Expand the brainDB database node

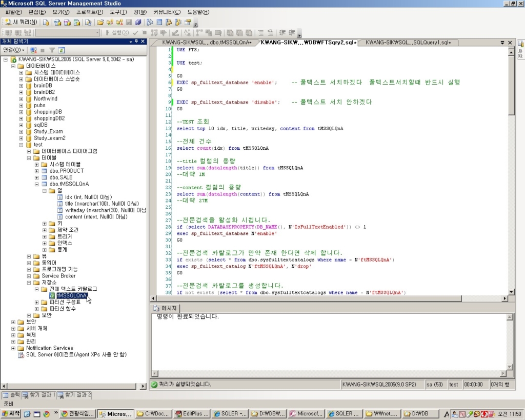coord(21,86)
